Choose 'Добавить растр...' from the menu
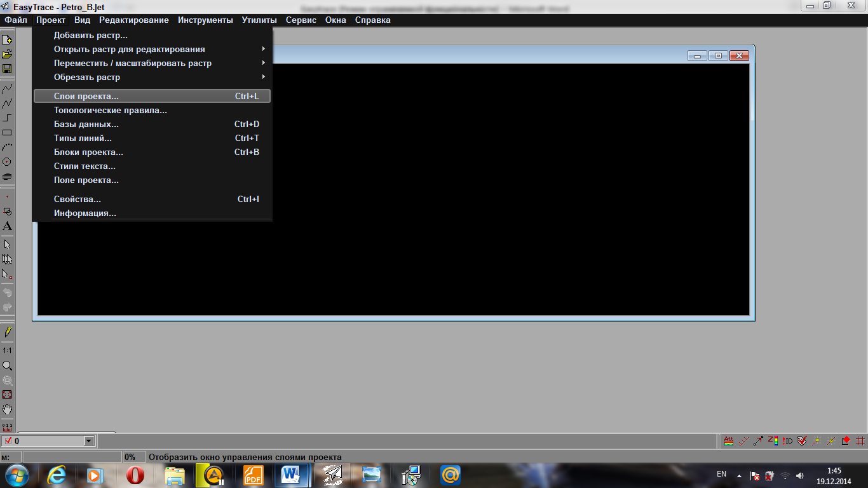 tap(153, 35)
